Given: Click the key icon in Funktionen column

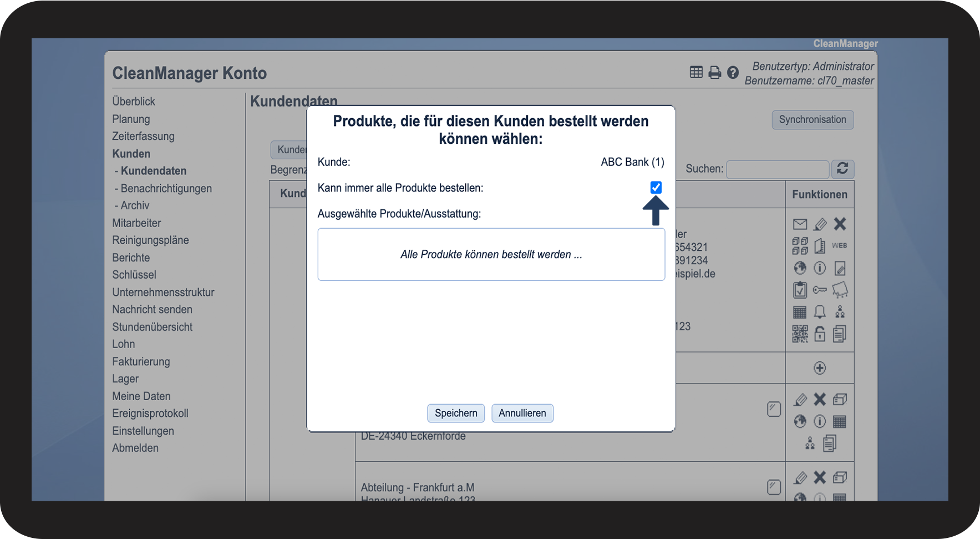Looking at the screenshot, I should pos(820,290).
